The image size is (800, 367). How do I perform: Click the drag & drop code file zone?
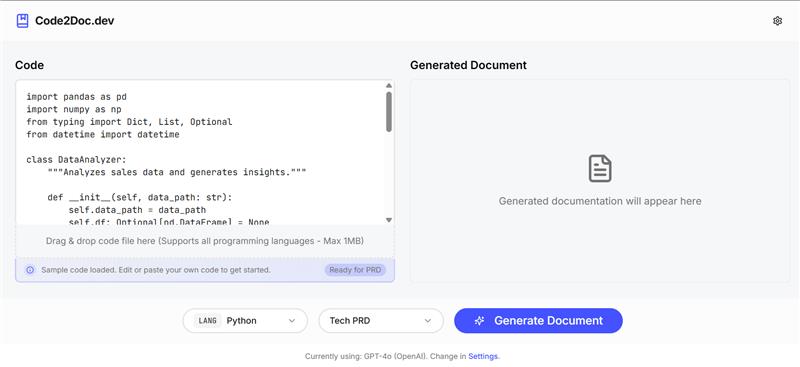[205, 241]
